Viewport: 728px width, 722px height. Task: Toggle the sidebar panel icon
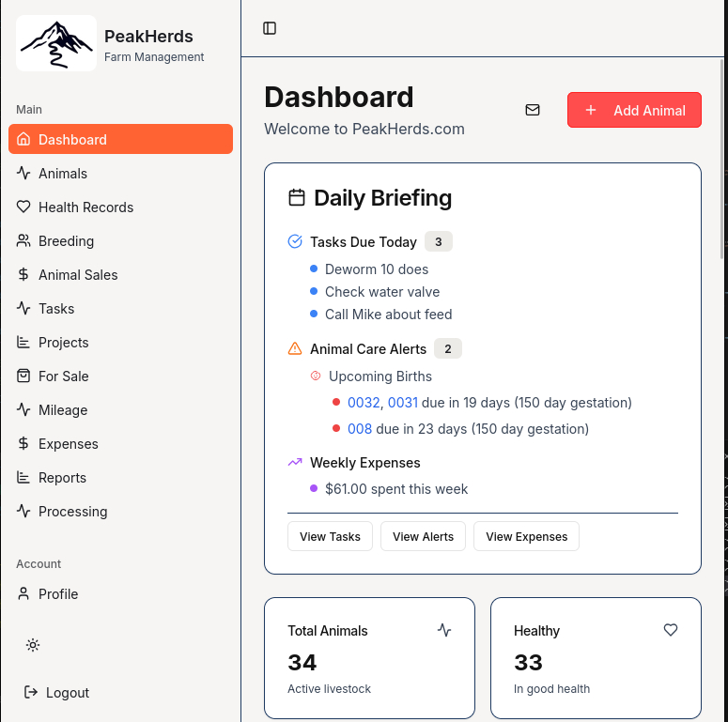270,28
